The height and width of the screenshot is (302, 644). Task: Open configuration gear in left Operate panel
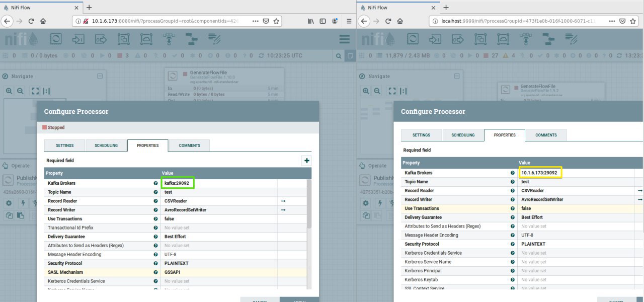point(9,203)
